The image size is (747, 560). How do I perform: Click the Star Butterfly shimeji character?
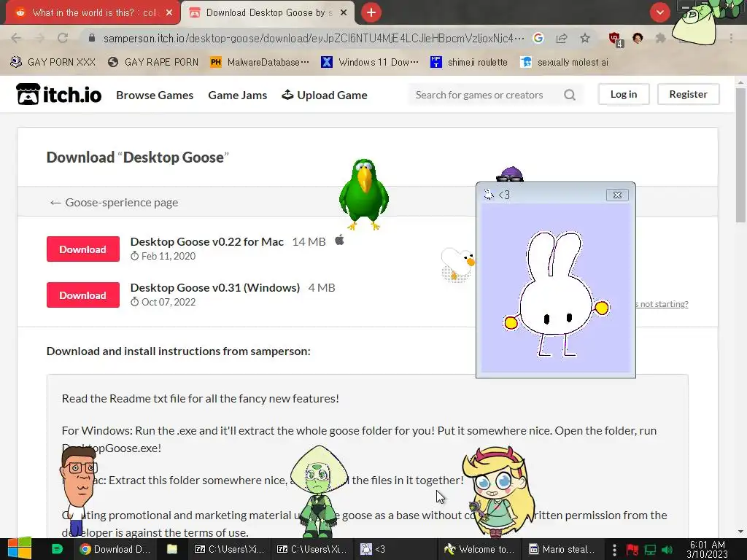coord(498,491)
